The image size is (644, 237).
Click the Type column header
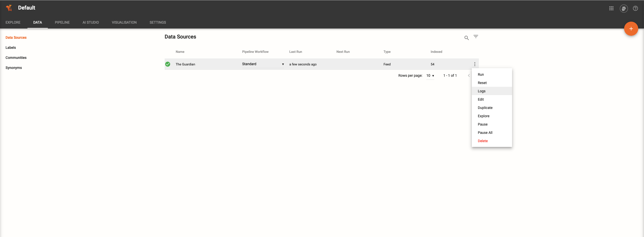click(387, 52)
